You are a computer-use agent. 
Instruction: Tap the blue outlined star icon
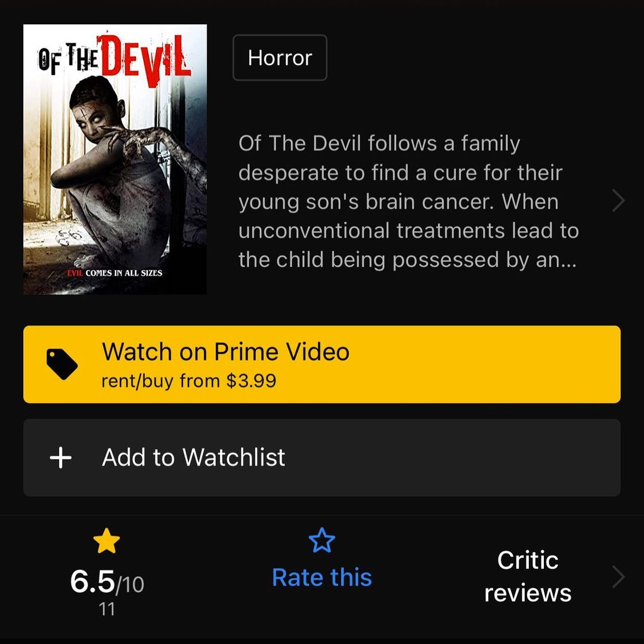click(x=321, y=540)
